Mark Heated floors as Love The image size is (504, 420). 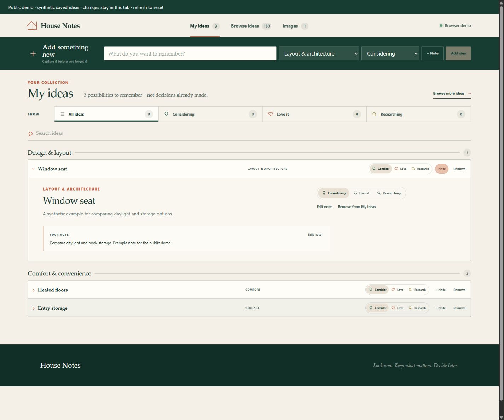click(x=397, y=290)
